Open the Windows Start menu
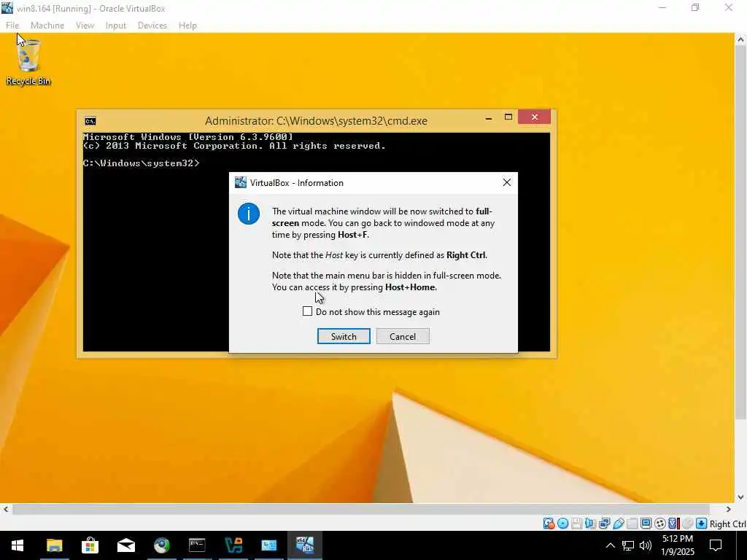747x560 pixels. [x=18, y=545]
